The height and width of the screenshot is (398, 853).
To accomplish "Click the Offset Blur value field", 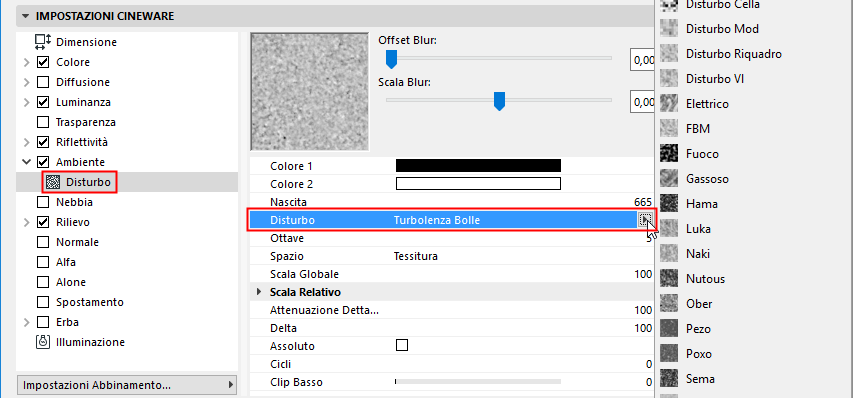I will tap(642, 59).
